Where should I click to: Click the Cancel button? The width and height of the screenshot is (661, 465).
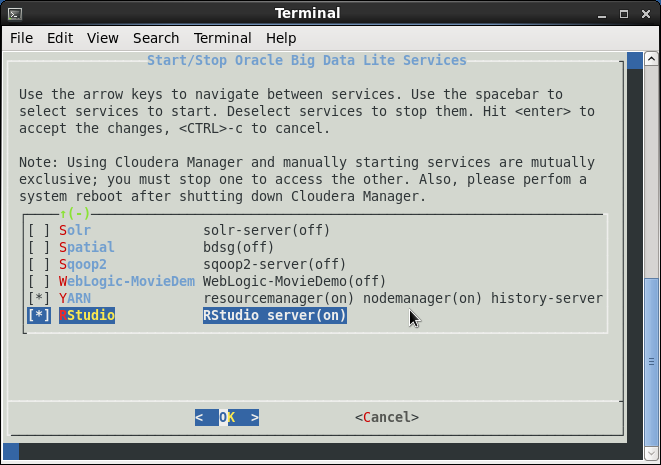point(387,417)
